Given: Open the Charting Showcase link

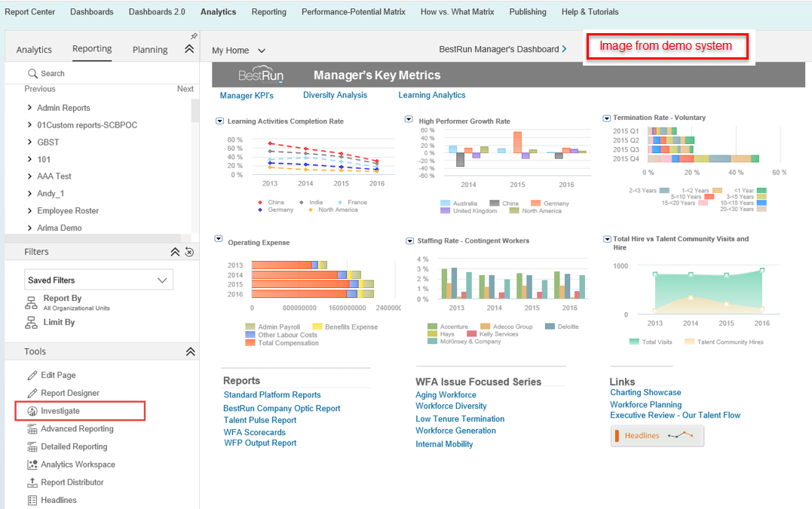Looking at the screenshot, I should tap(645, 392).
